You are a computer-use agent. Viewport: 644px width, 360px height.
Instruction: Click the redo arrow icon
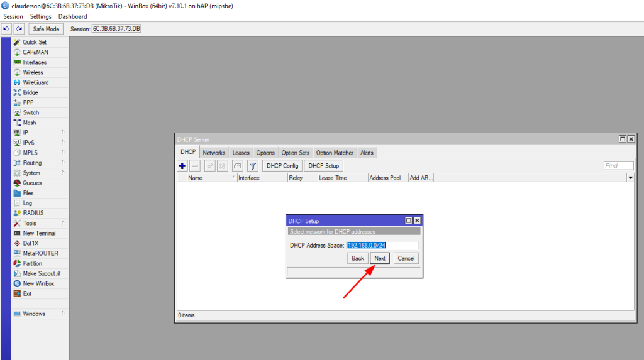pos(19,29)
